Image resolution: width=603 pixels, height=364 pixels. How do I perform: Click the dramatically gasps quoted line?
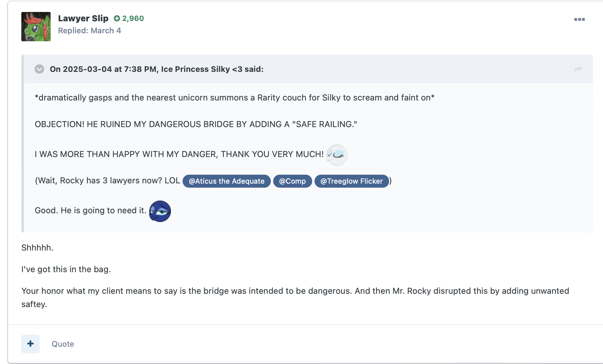(235, 97)
